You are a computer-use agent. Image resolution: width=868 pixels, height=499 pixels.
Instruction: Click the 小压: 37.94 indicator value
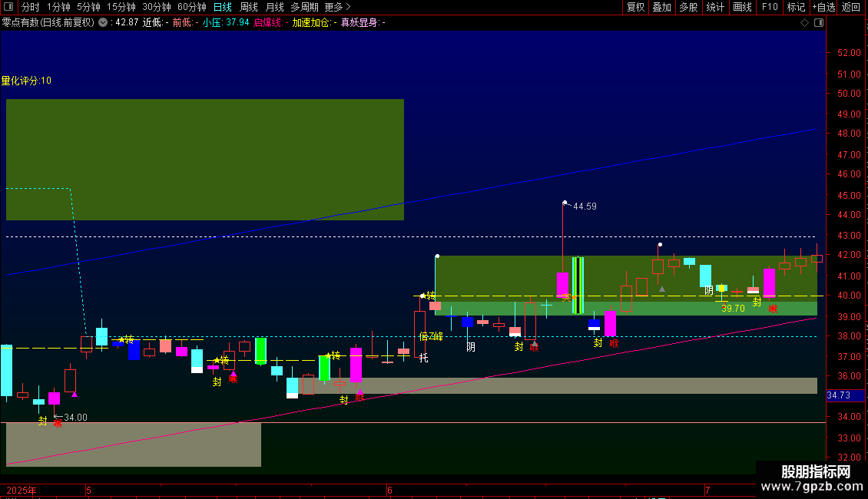pyautogui.click(x=226, y=23)
